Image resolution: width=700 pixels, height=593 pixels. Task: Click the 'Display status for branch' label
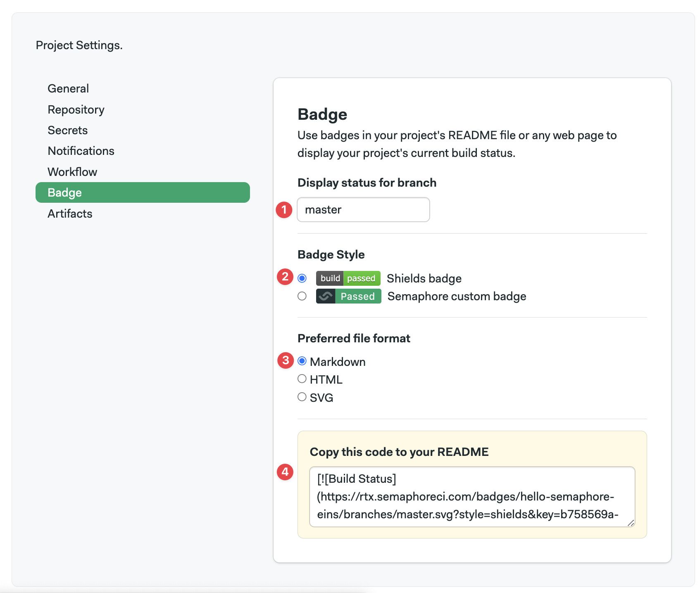click(367, 183)
